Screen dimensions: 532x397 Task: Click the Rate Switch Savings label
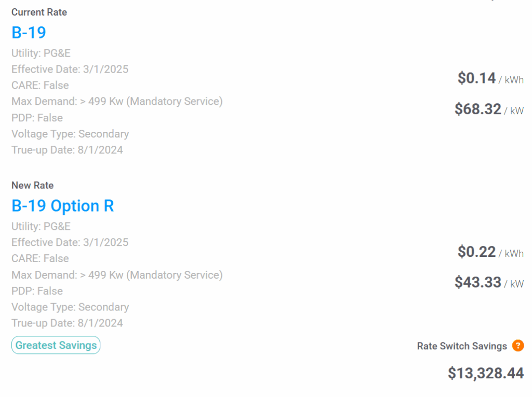462,346
